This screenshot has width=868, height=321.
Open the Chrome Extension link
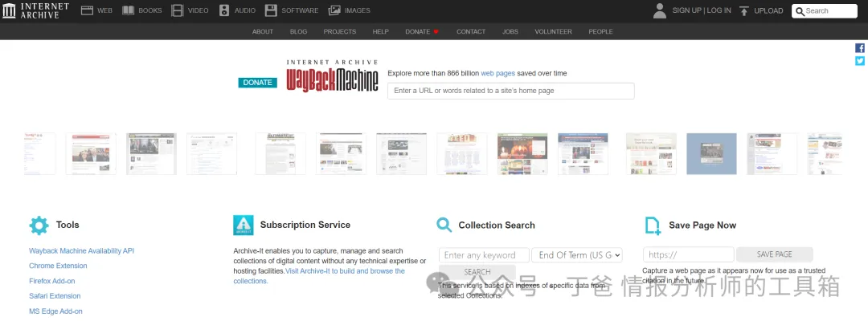coord(58,266)
